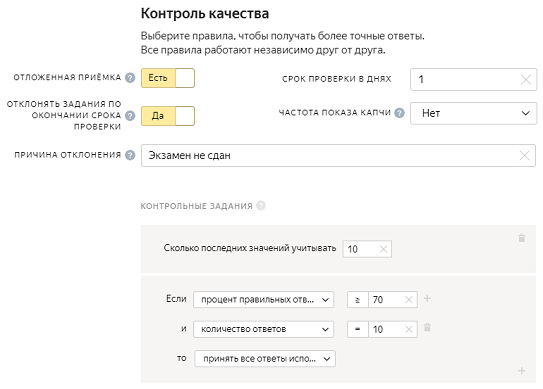This screenshot has height=389, width=543.
Task: Expand the процент правильных ответов dropdown
Action: [264, 300]
